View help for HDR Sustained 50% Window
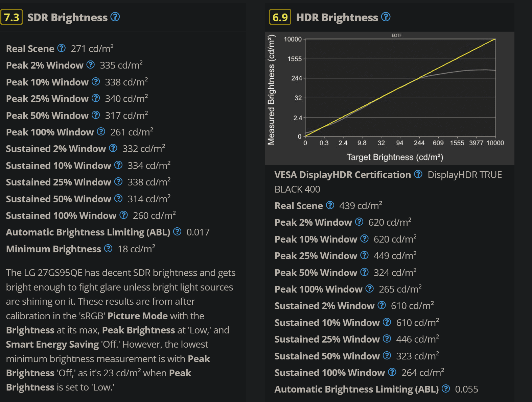 pyautogui.click(x=387, y=355)
